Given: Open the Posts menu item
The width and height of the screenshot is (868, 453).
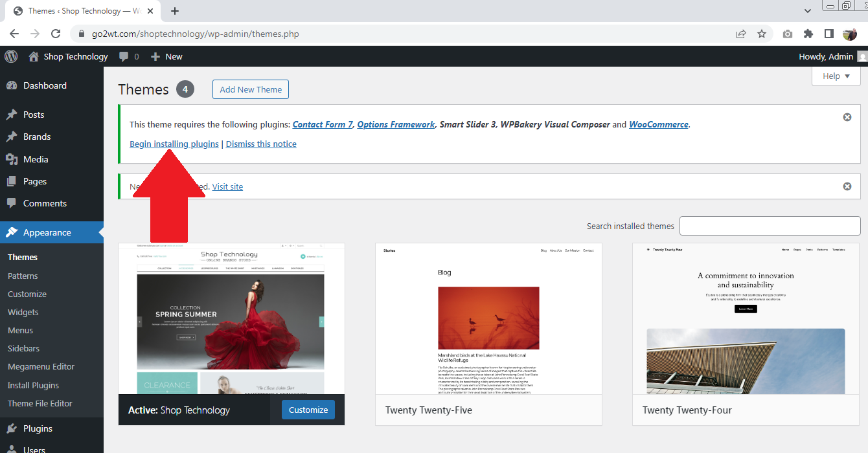Looking at the screenshot, I should pyautogui.click(x=52, y=115).
